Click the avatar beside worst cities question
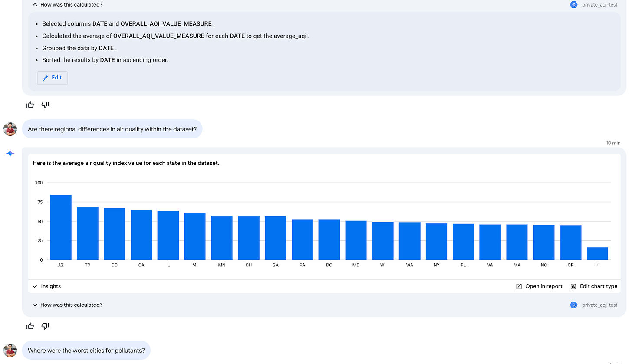Viewport: 632px width, 364px height. coord(10,350)
